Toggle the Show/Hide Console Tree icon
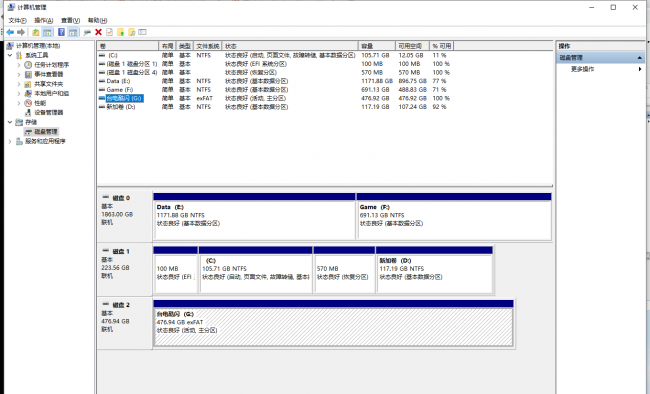The height and width of the screenshot is (394, 650). click(48, 32)
